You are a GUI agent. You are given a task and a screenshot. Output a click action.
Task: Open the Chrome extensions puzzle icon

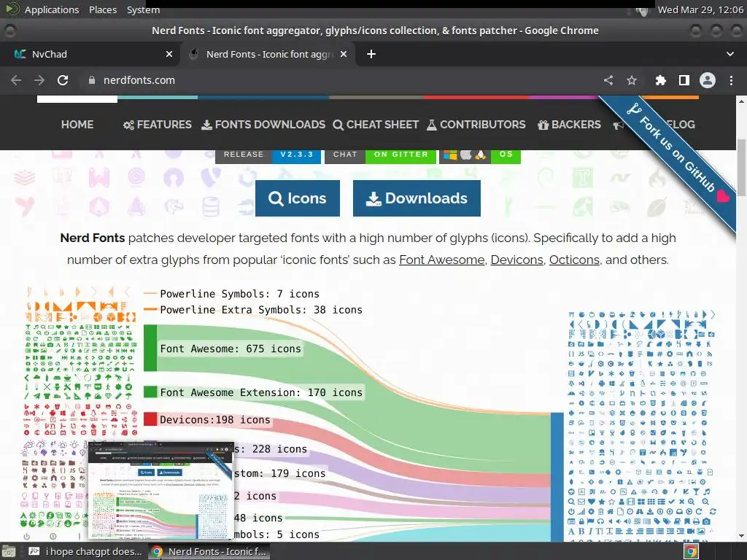click(660, 80)
